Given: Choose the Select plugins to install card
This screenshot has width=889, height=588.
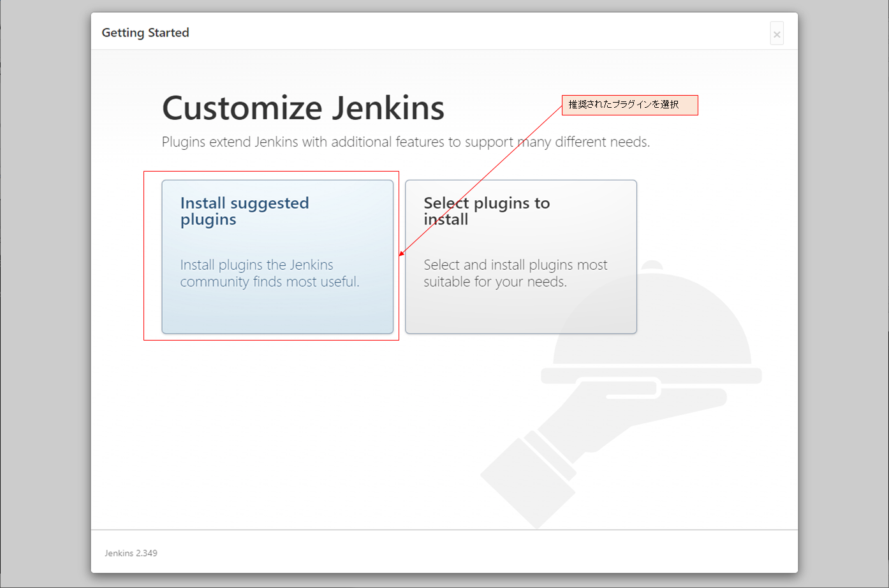Looking at the screenshot, I should (x=521, y=256).
